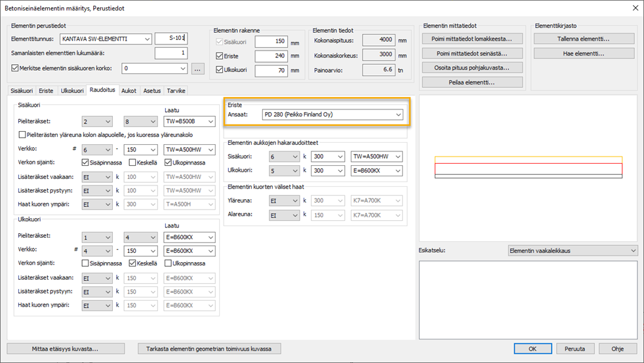The image size is (644, 363).
Task: Switch to the Eriste tab
Action: point(46,90)
